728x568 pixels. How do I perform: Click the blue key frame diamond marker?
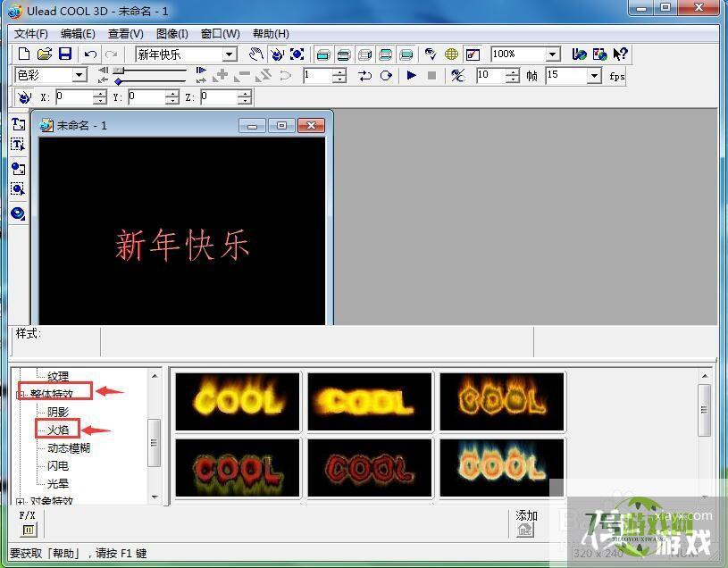119,81
